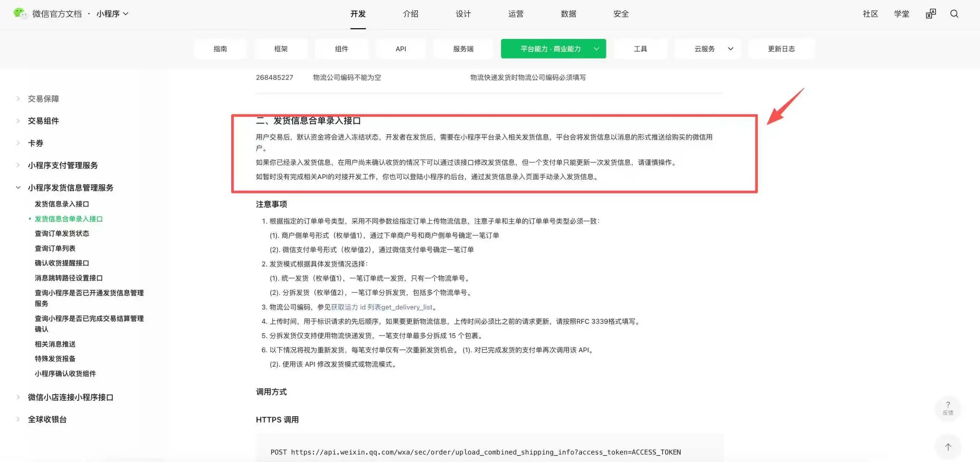Image resolution: width=980 pixels, height=462 pixels.
Task: Open 查询订单发货状态 in sidebar
Action: tap(62, 234)
